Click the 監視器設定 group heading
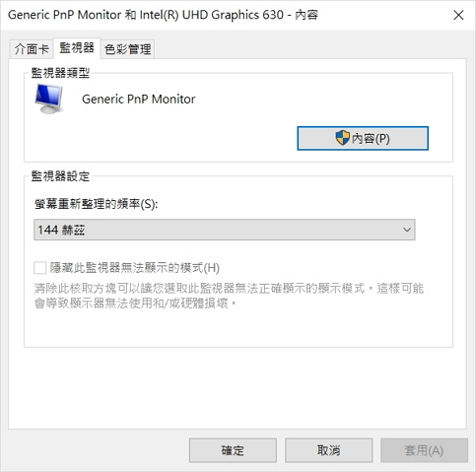 (60, 176)
